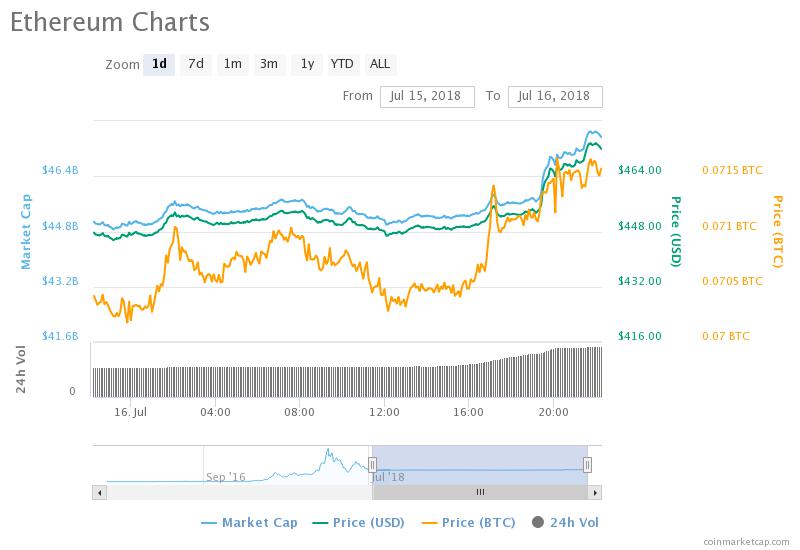Image resolution: width=800 pixels, height=550 pixels.
Task: Pick the YTD zoom option
Action: pyautogui.click(x=342, y=64)
